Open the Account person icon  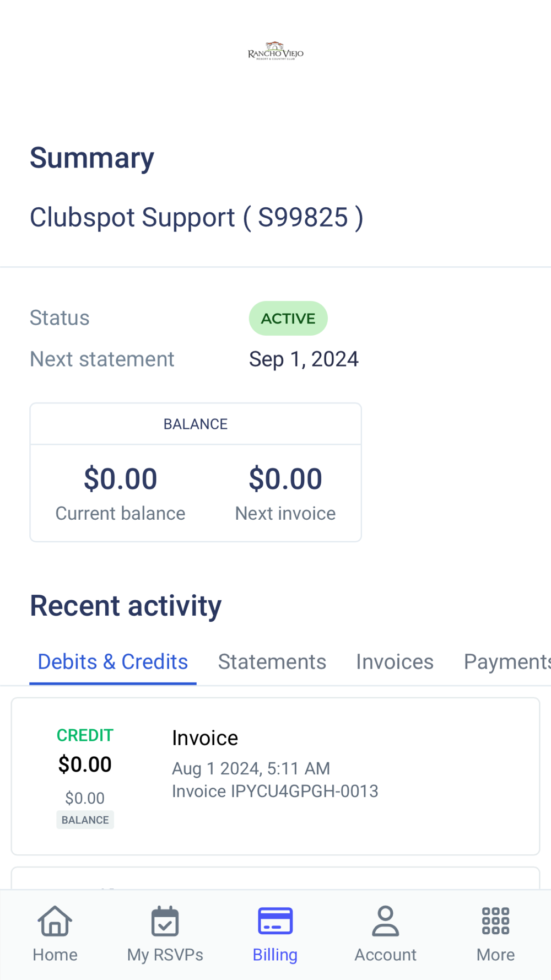pyautogui.click(x=385, y=922)
